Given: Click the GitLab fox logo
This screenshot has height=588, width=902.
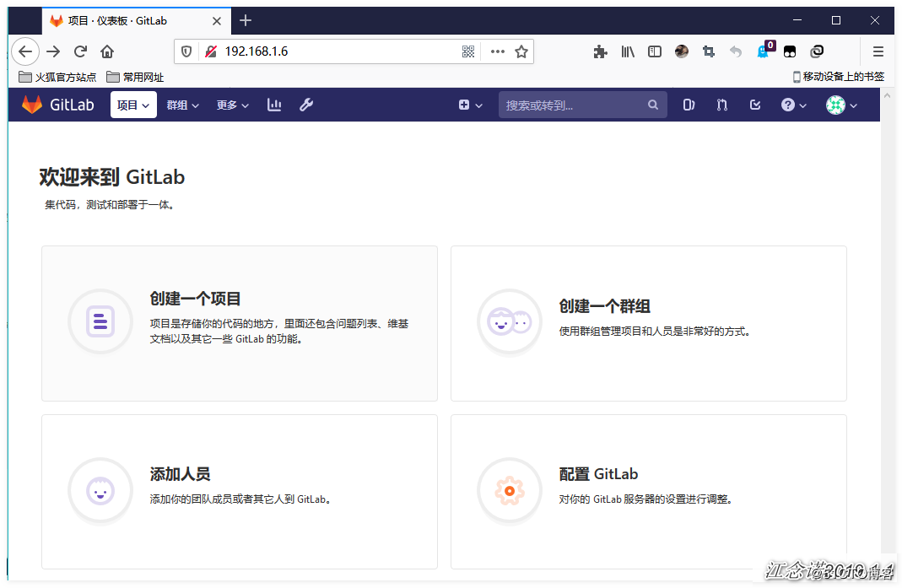Looking at the screenshot, I should [x=31, y=105].
